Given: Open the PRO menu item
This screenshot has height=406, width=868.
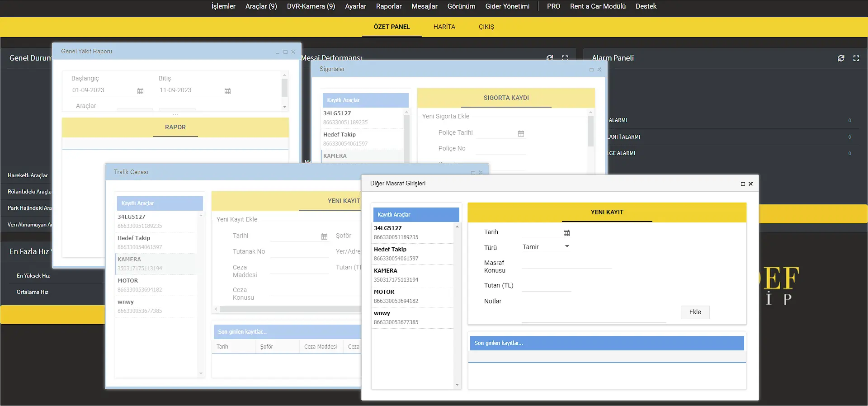Looking at the screenshot, I should point(553,6).
